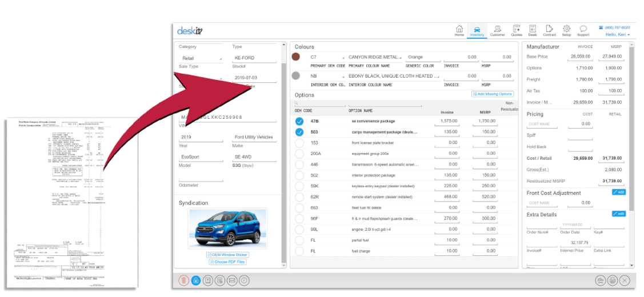
Task: Open the Hello, Ken user dropdown
Action: 618,34
